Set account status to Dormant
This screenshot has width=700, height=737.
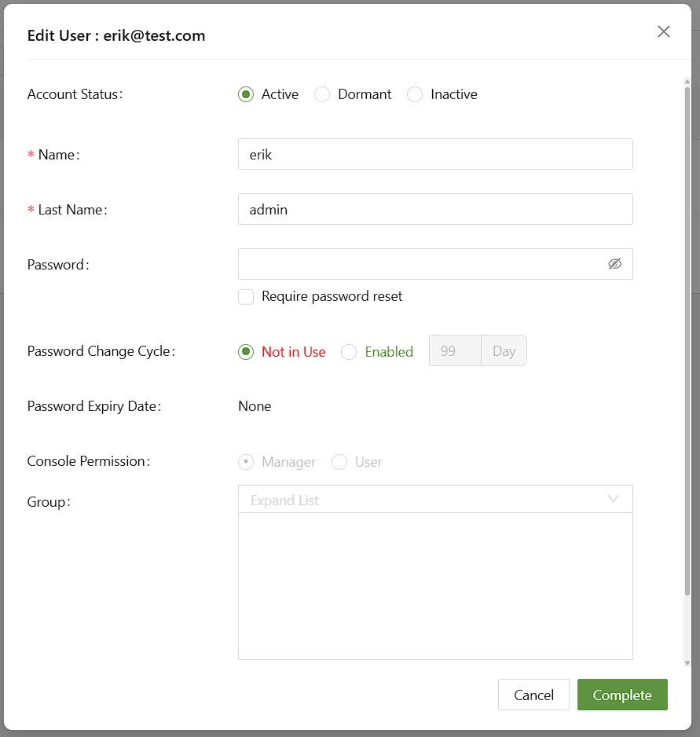click(x=322, y=94)
